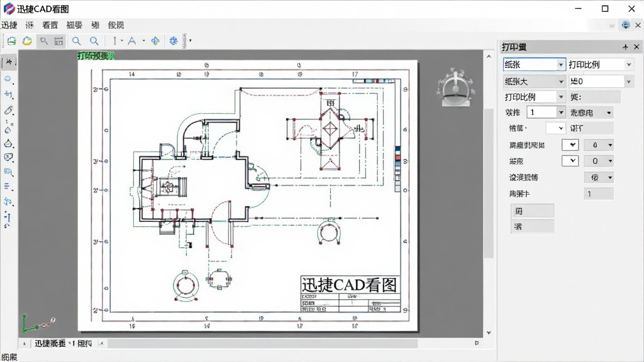Select the polygon bucket tool in left sidebar

pos(9,143)
